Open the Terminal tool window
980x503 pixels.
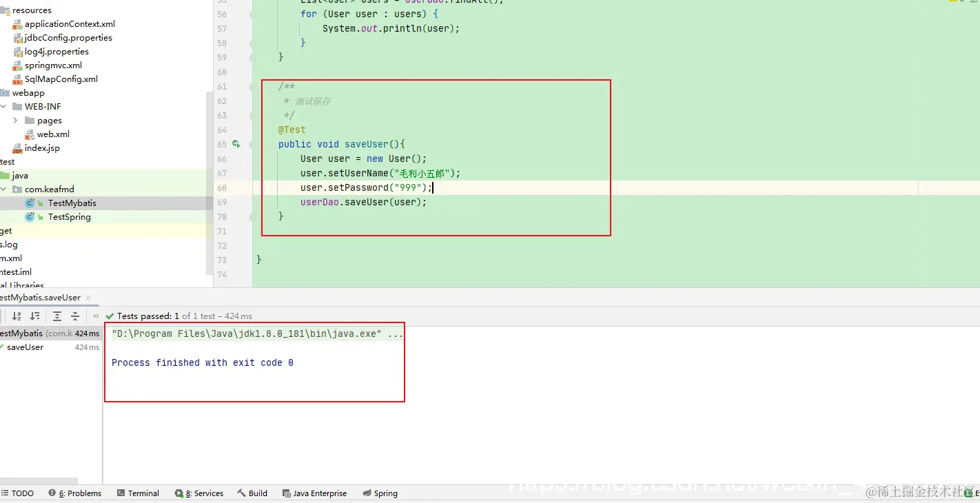point(138,493)
